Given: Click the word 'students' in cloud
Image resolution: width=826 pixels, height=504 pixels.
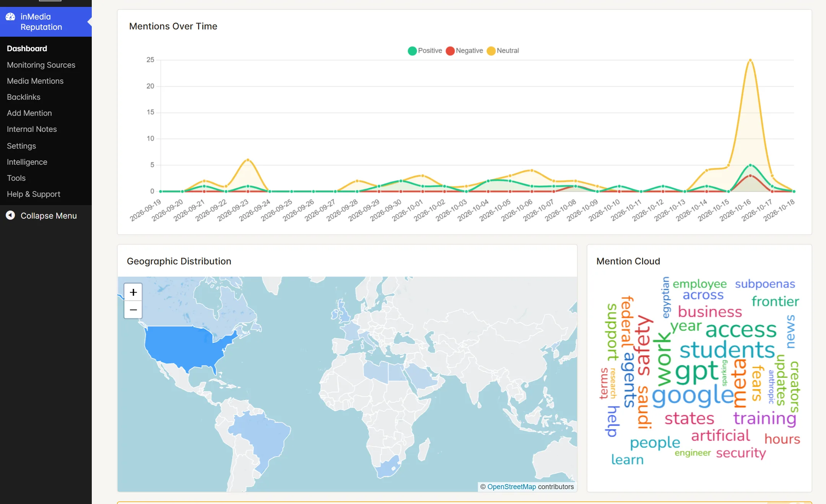Looking at the screenshot, I should pos(727,350).
